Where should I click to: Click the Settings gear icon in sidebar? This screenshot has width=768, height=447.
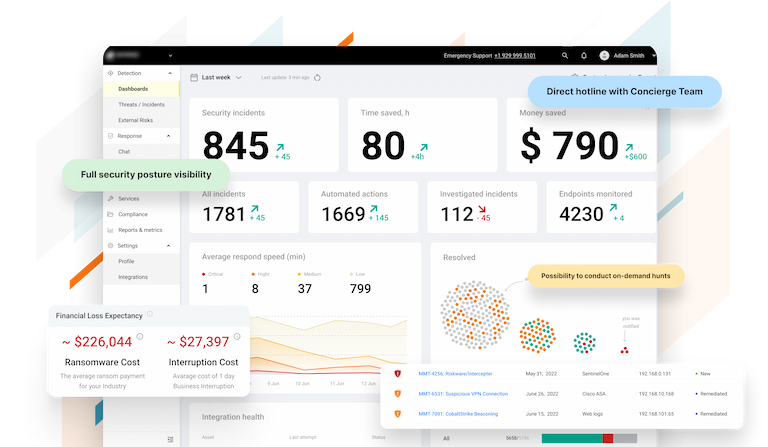coord(110,245)
